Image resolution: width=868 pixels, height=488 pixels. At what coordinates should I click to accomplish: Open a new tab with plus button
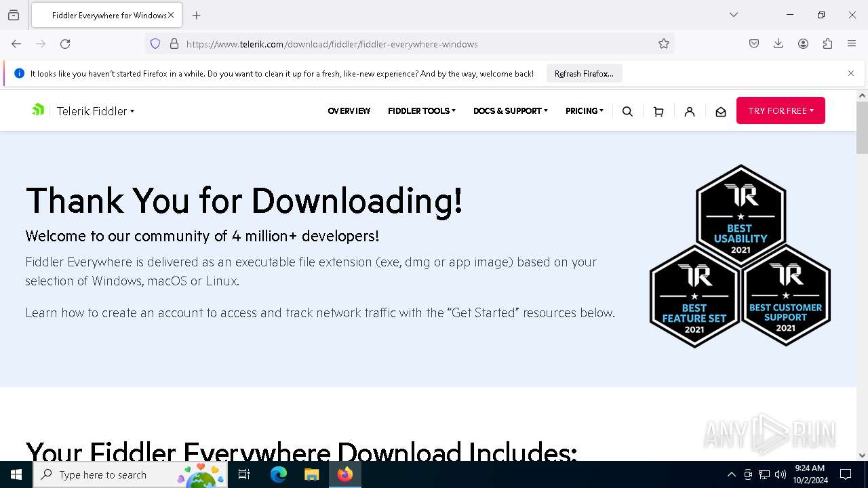click(196, 15)
